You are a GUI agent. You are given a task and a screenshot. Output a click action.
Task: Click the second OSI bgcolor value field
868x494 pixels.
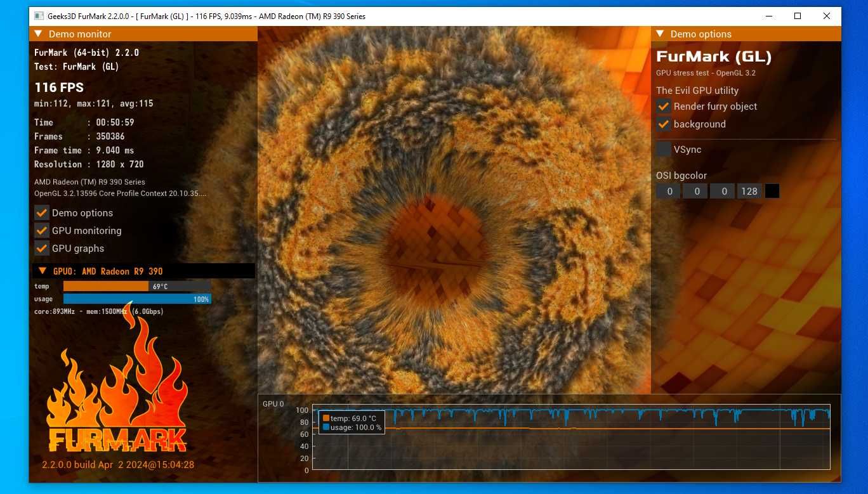coord(695,191)
